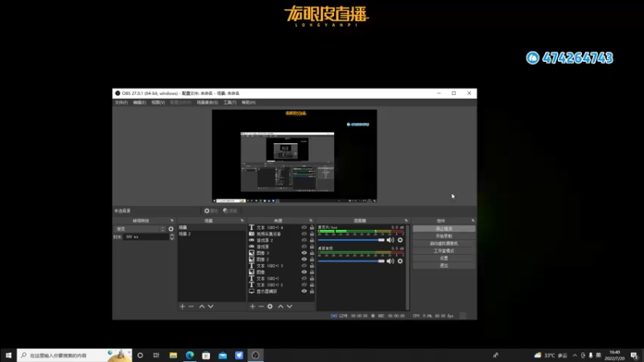Open Task View from taskbar
This screenshot has width=644, height=362.
[156, 356]
